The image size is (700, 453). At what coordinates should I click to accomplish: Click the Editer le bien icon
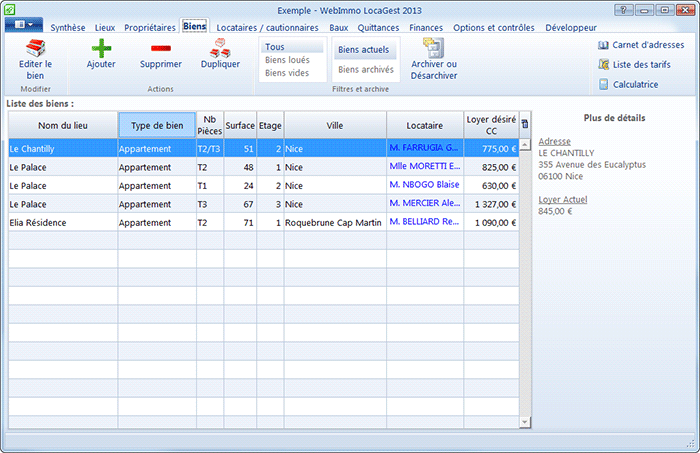pyautogui.click(x=35, y=48)
